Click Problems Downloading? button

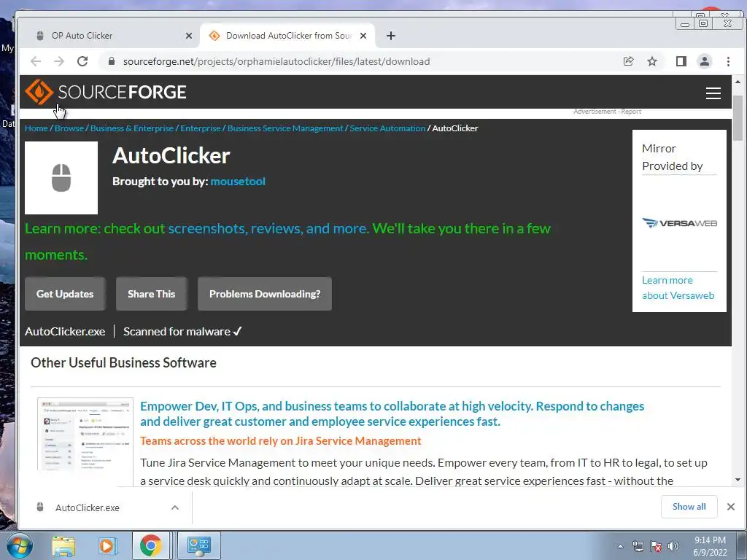tap(264, 294)
